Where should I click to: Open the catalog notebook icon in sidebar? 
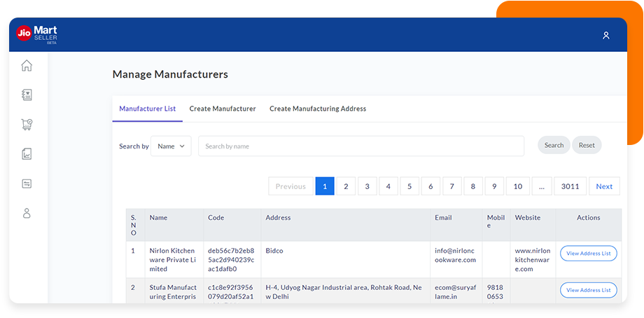point(27,95)
